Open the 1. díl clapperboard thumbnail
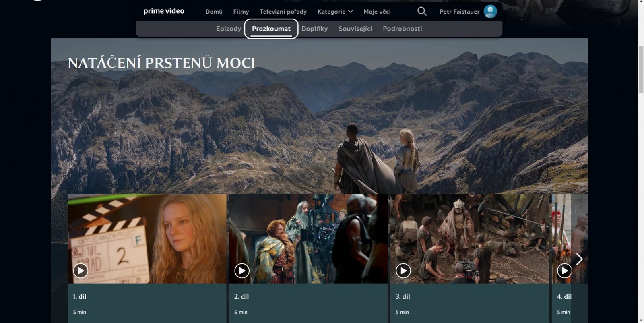The height and width of the screenshot is (323, 644). coord(147,238)
